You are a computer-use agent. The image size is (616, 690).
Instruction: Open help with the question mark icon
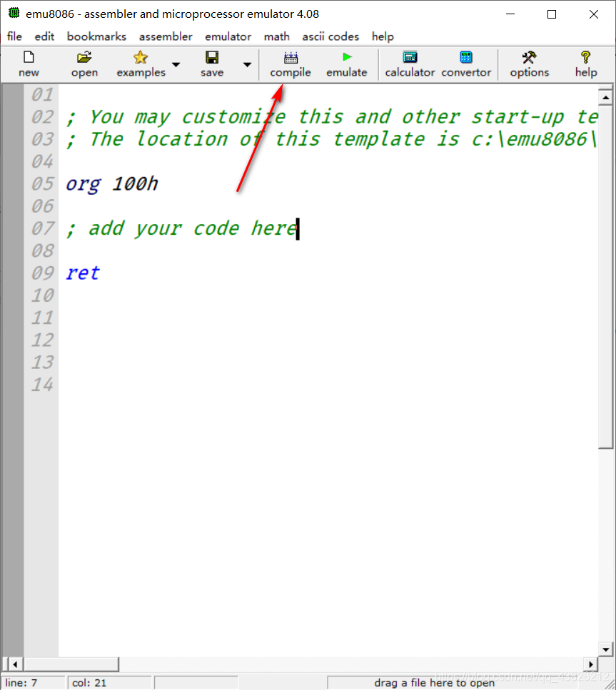coord(585,64)
